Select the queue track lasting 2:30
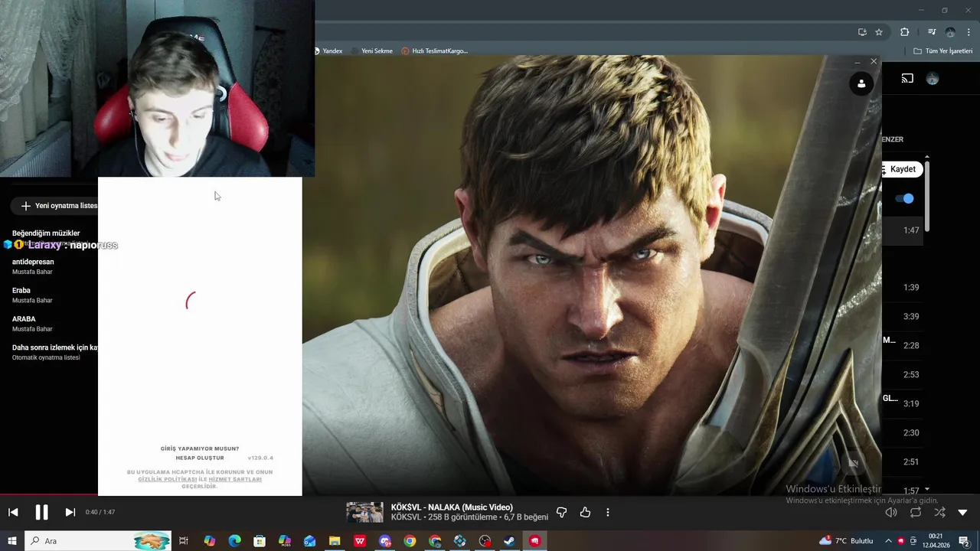The height and width of the screenshot is (551, 980). 903,433
